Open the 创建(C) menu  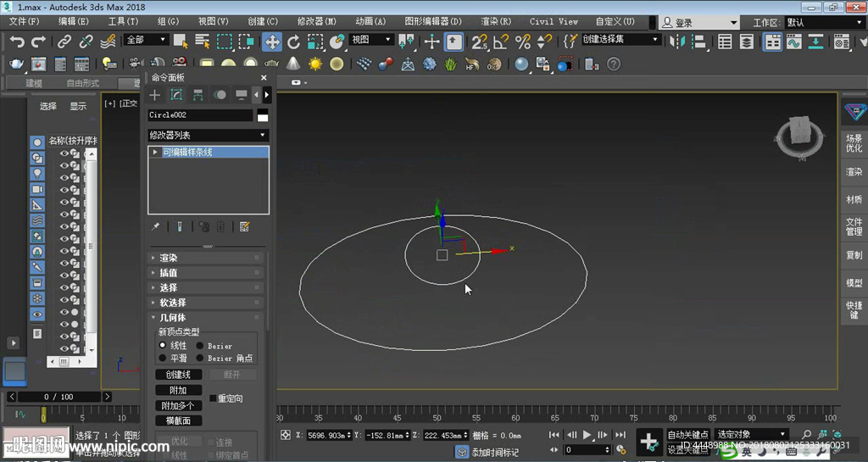263,21
